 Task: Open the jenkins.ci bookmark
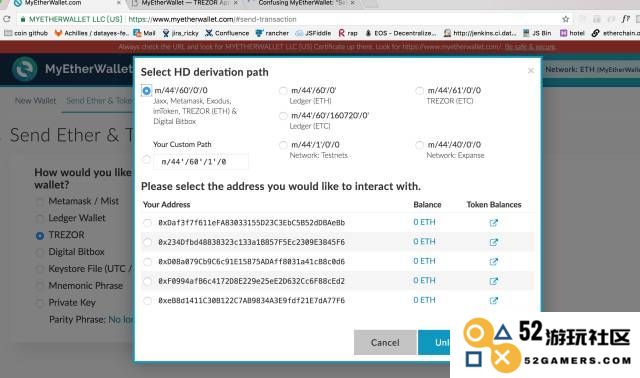pyautogui.click(x=480, y=33)
